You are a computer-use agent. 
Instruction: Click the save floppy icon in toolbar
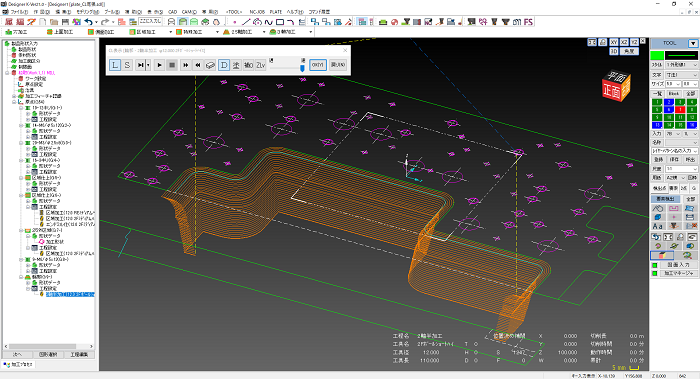coord(65,21)
